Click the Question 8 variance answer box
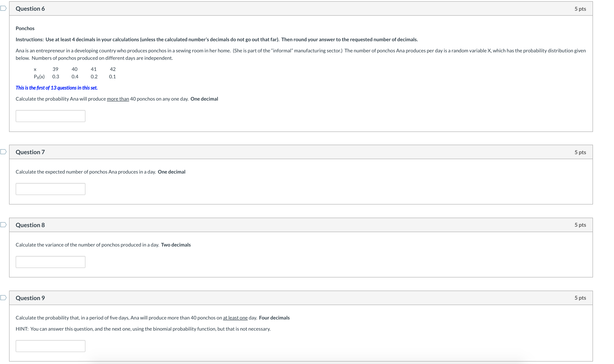 pos(50,262)
